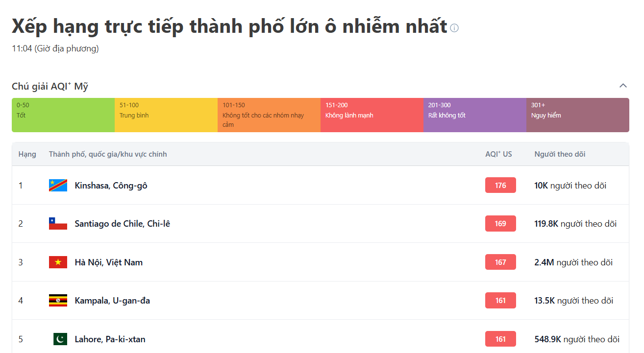Click the Chile flag icon for Santiago

click(x=58, y=223)
